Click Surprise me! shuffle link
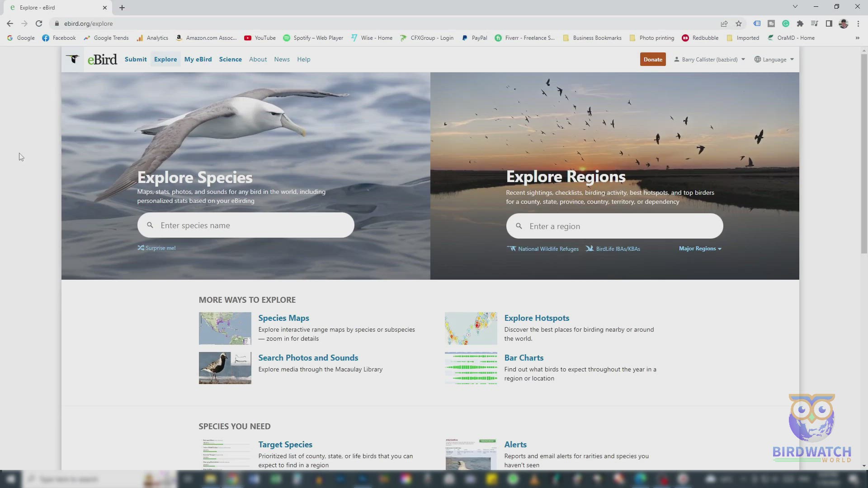Screen dimensions: 868x488 (156, 248)
